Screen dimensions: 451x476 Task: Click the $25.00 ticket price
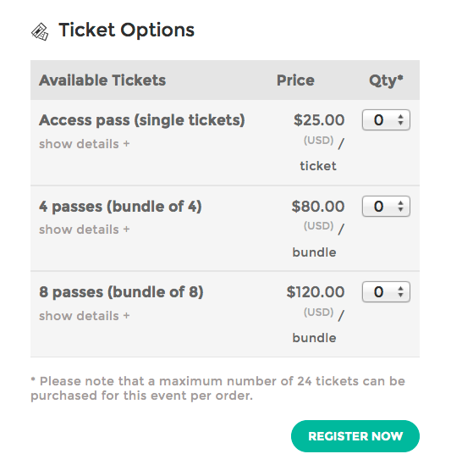319,120
